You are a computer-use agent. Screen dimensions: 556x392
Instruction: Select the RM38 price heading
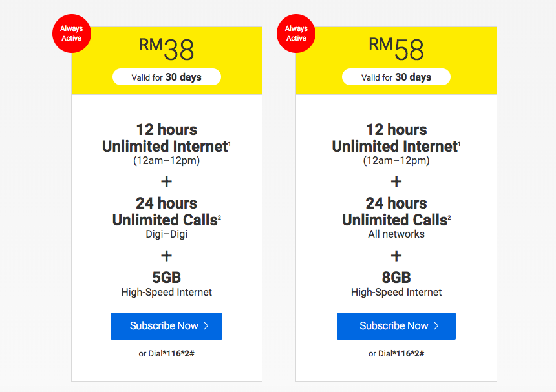166,49
